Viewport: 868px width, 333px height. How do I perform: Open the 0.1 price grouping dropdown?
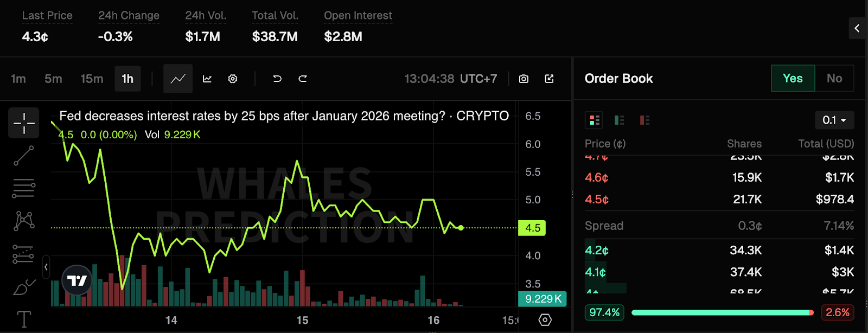coord(834,120)
